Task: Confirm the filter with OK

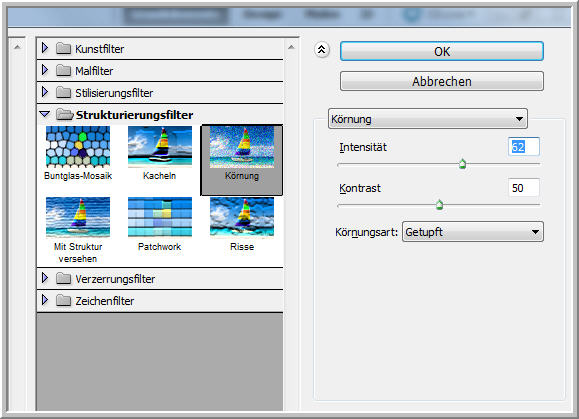Action: coord(442,51)
